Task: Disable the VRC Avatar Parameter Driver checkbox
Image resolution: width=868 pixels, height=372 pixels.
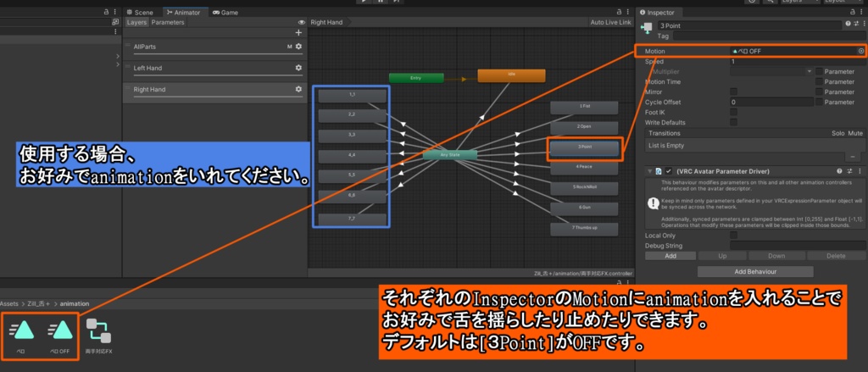Action: click(x=669, y=171)
